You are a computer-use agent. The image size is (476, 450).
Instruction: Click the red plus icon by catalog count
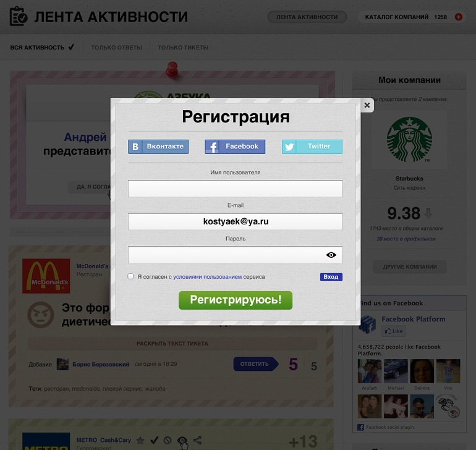[459, 17]
